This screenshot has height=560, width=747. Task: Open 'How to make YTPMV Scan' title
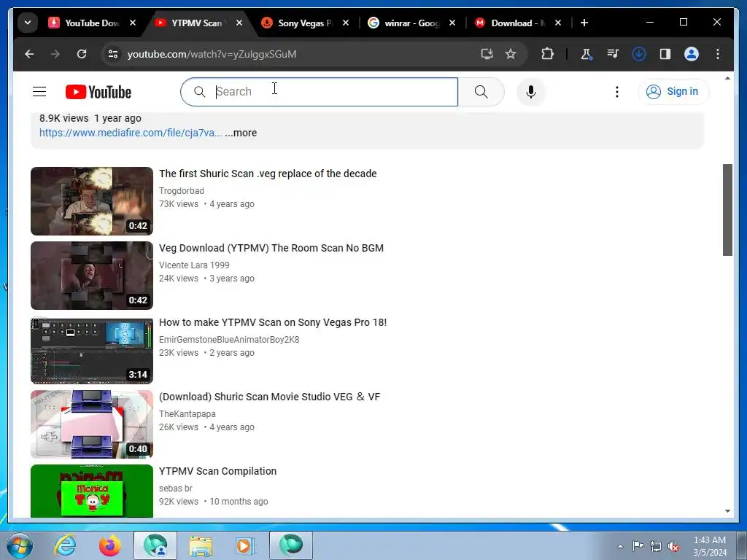[x=273, y=322]
